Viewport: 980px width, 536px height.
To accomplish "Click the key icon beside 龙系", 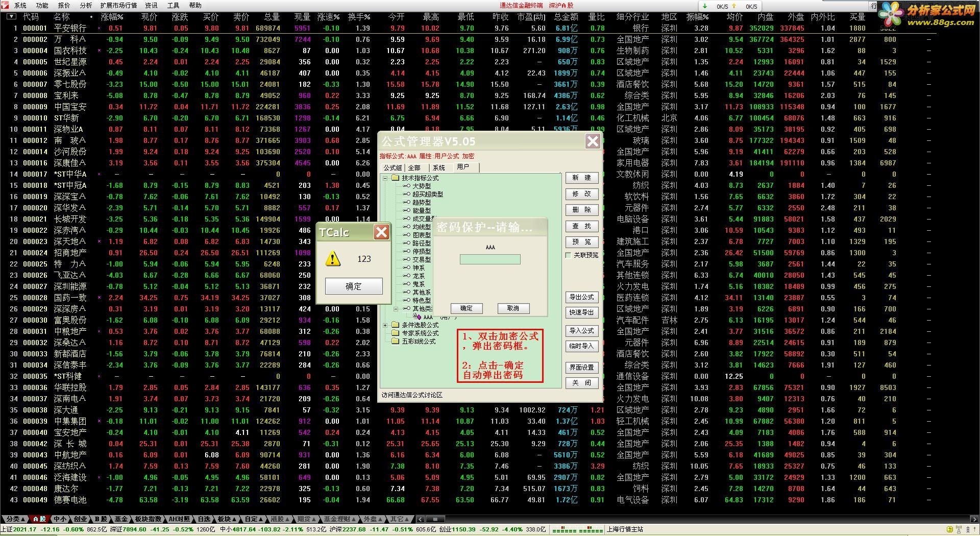I will coord(407,276).
